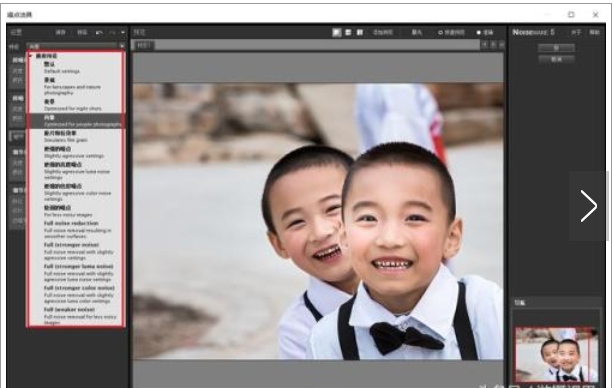
Task: Click the OK button under Noiseware 5
Action: click(x=556, y=48)
